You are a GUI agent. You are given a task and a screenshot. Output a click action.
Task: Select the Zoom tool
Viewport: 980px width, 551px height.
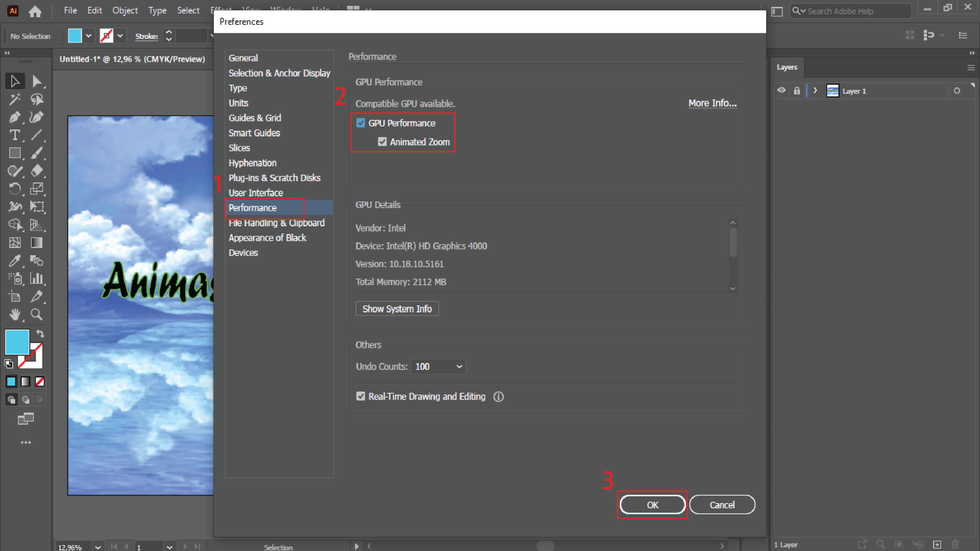click(37, 315)
